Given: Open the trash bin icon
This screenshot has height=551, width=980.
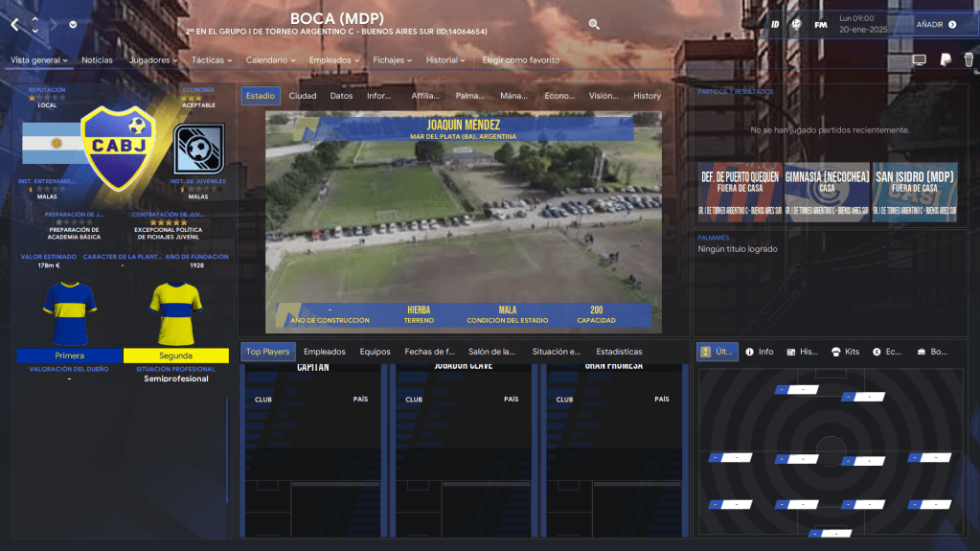Looking at the screenshot, I should 968,60.
